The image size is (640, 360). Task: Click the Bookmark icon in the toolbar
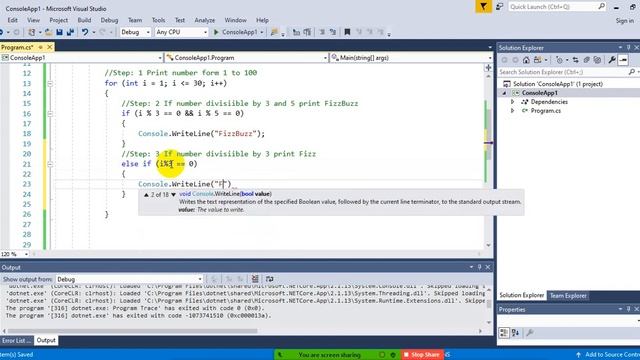click(x=347, y=32)
